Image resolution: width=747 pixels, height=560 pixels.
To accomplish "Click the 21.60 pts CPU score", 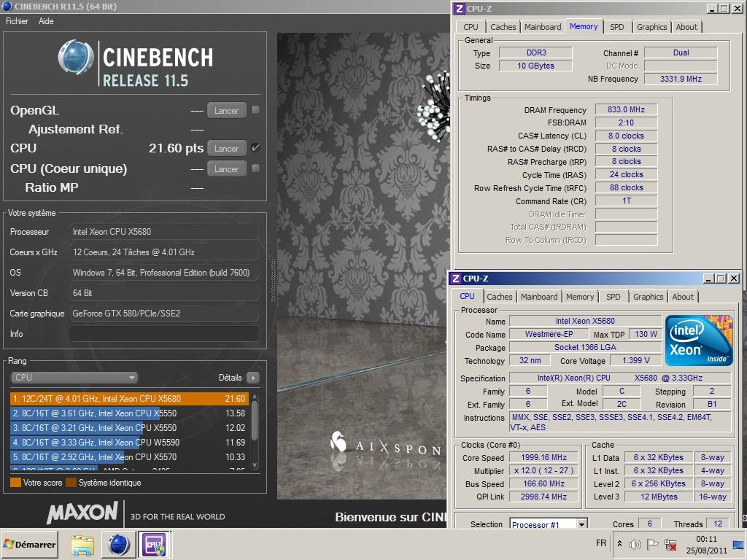I will pos(176,148).
